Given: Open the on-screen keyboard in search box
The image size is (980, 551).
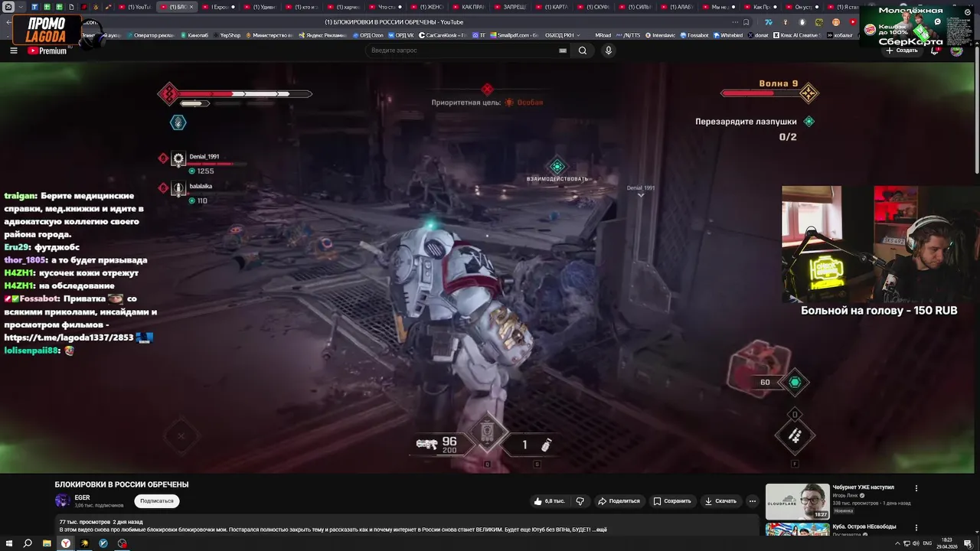Looking at the screenshot, I should (563, 51).
